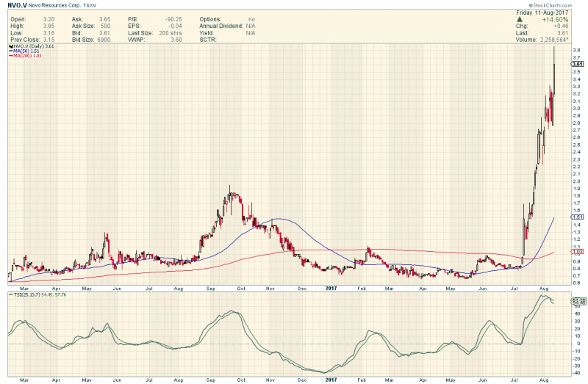The height and width of the screenshot is (384, 588).
Task: Click the blue 1.51 MA(50) axis tag
Action: 577,217
